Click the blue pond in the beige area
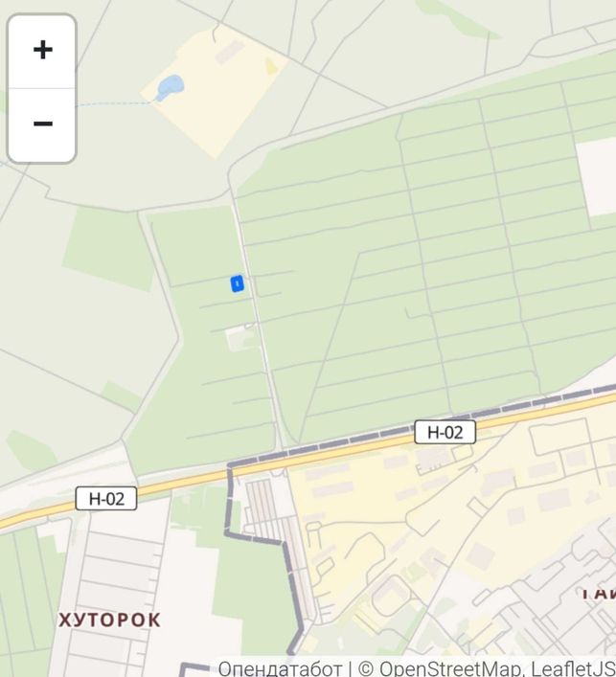Viewport: 616px width, 677px height. pyautogui.click(x=171, y=88)
